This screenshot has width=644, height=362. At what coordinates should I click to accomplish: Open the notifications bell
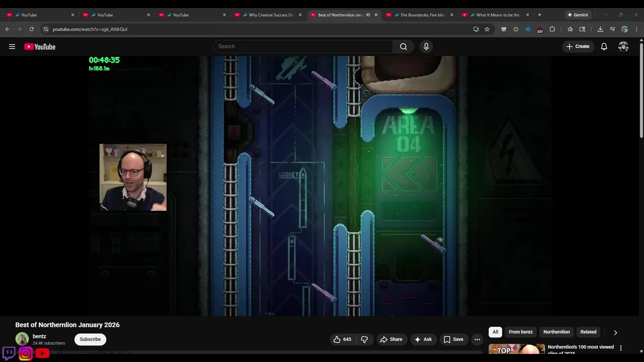[x=604, y=47]
